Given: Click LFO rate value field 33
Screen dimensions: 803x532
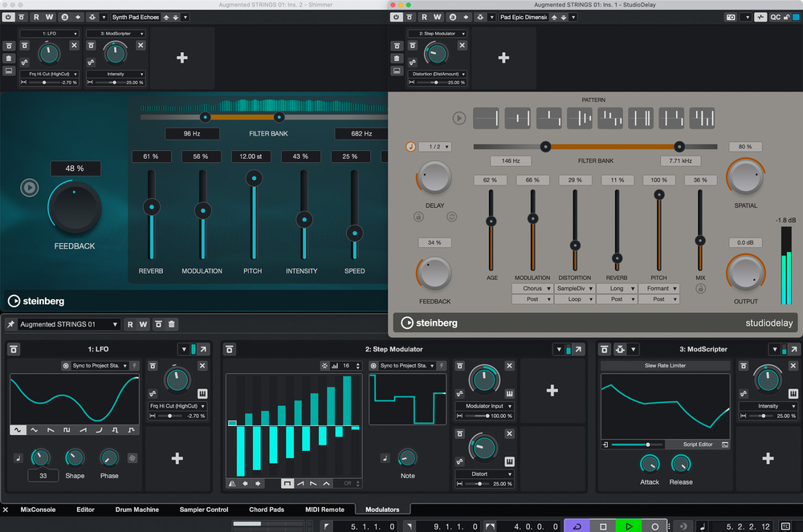Looking at the screenshot, I should tap(43, 476).
